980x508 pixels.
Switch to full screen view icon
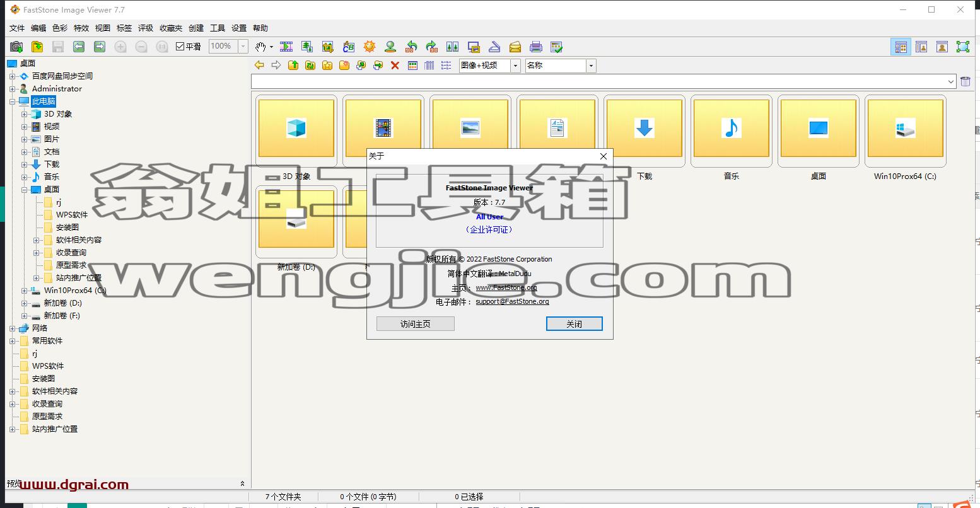click(963, 47)
